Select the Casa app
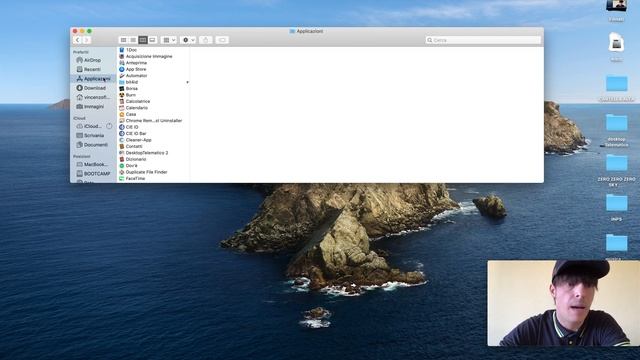 [128, 114]
